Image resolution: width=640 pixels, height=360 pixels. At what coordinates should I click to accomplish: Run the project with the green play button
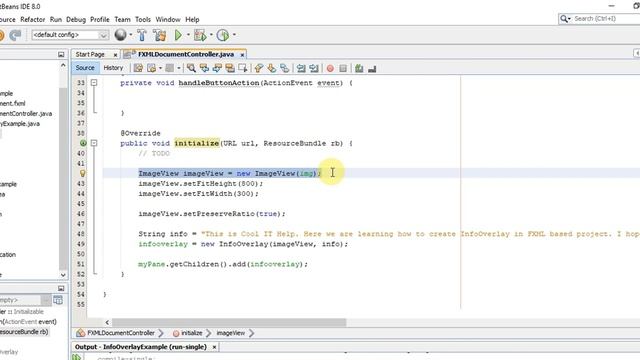point(178,35)
